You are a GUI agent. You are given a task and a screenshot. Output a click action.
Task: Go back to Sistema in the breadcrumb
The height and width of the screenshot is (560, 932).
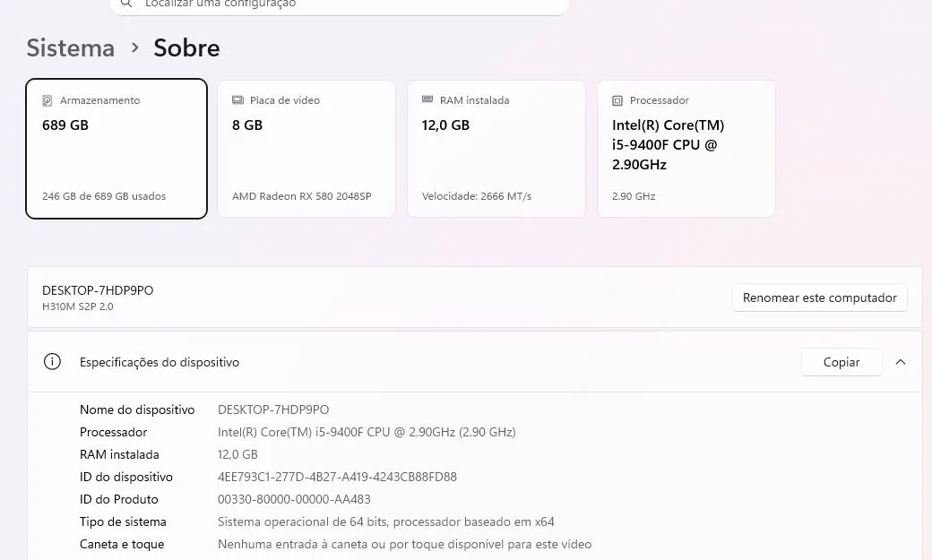tap(71, 47)
